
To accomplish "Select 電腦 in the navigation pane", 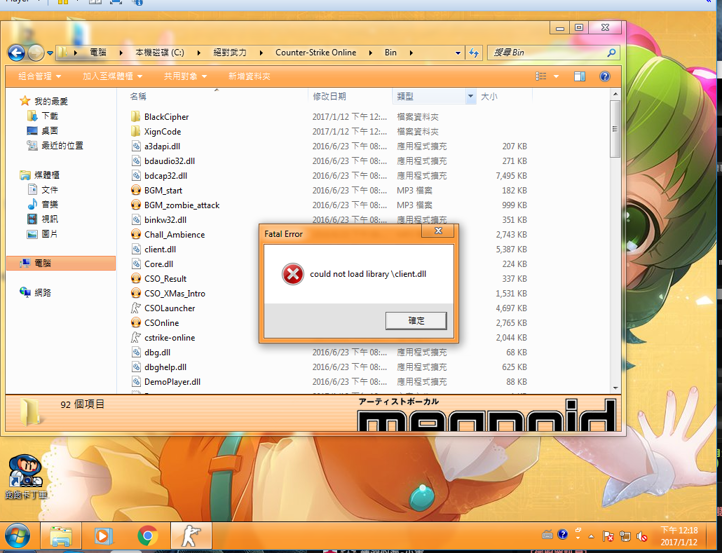I will [61, 263].
